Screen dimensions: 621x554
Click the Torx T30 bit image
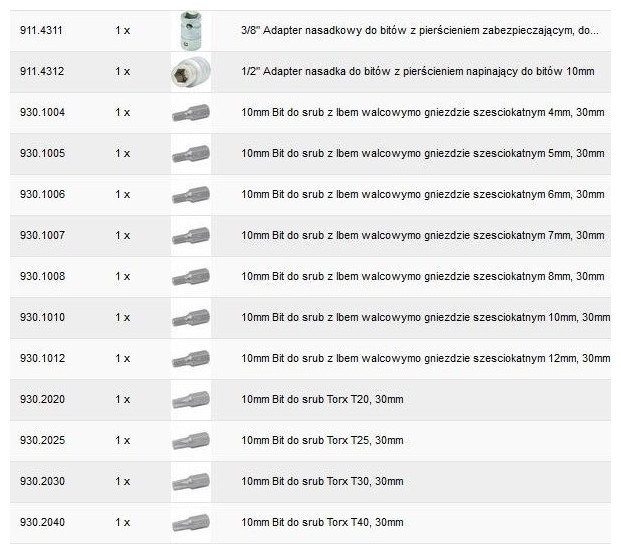point(190,481)
